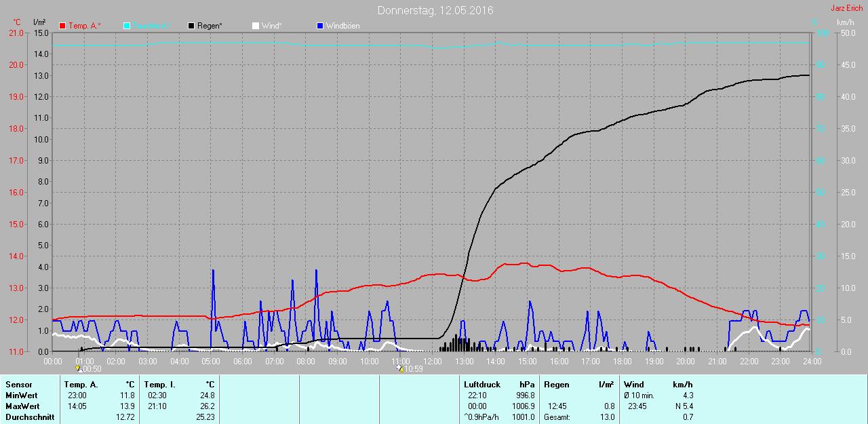Image resolution: width=868 pixels, height=424 pixels.
Task: Click the MaxWert row header
Action: [x=23, y=406]
